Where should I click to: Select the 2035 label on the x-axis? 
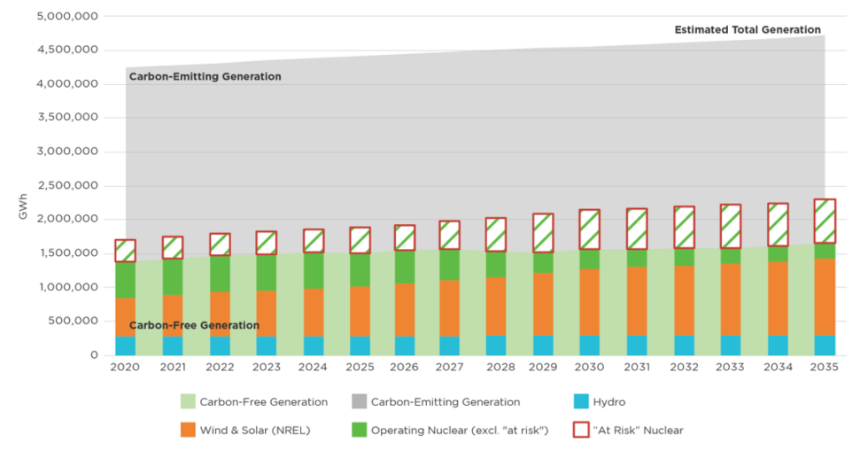pyautogui.click(x=824, y=367)
